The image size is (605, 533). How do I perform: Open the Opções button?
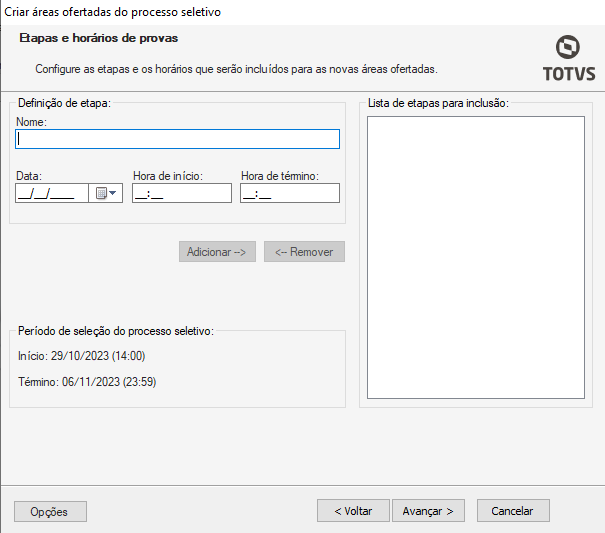coord(50,511)
